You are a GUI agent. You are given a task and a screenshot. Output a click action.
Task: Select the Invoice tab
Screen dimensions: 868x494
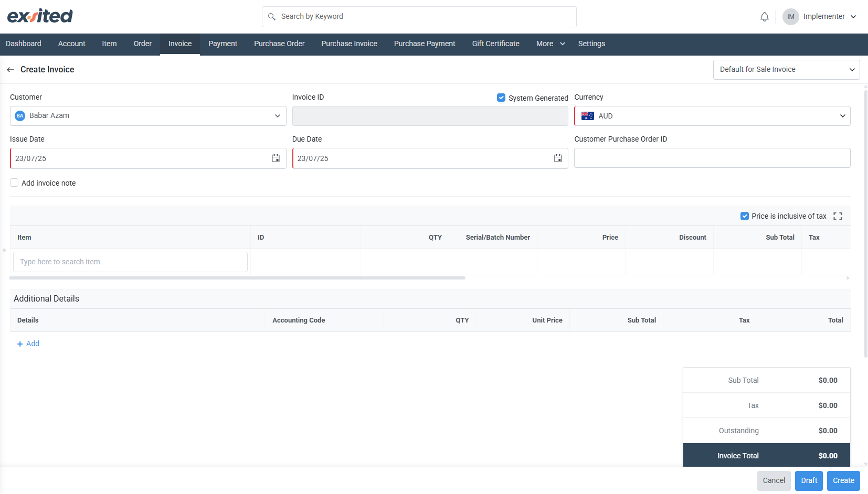pyautogui.click(x=180, y=44)
